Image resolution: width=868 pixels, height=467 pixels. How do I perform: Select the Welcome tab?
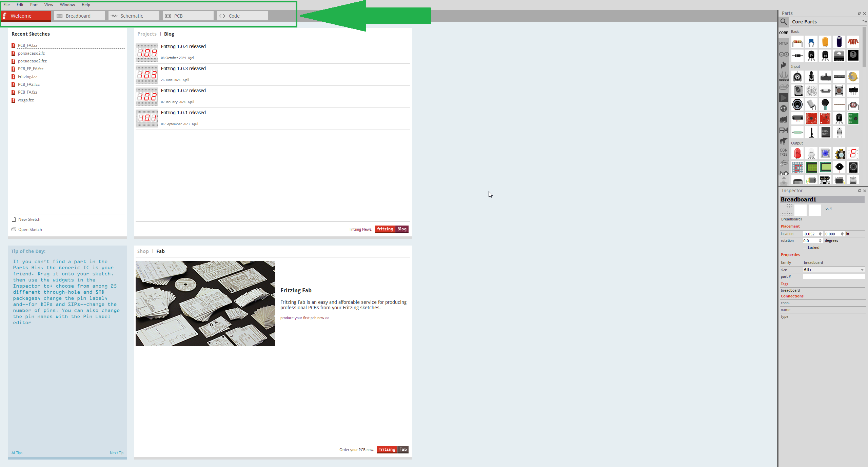(x=26, y=16)
